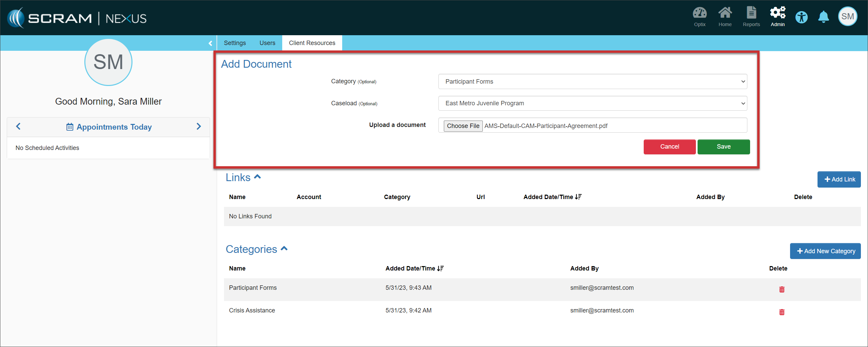Open the accessibility options icon

click(x=801, y=17)
